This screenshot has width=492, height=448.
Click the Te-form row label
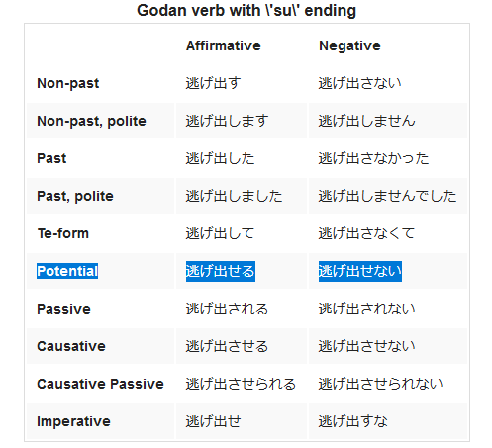point(63,233)
